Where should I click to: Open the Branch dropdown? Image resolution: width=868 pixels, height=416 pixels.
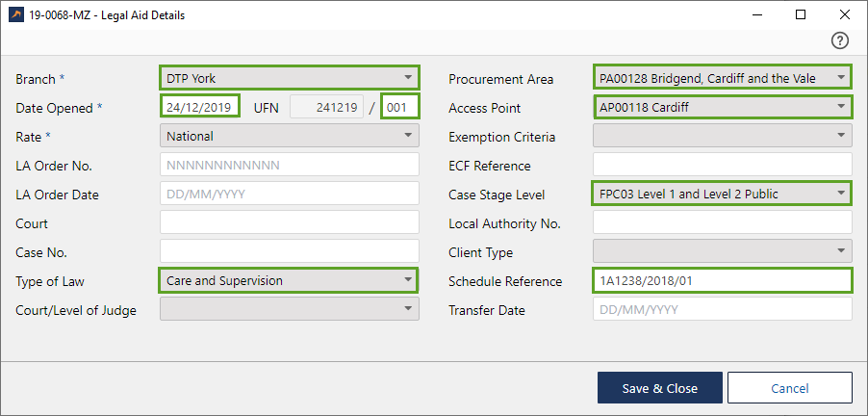click(x=289, y=78)
